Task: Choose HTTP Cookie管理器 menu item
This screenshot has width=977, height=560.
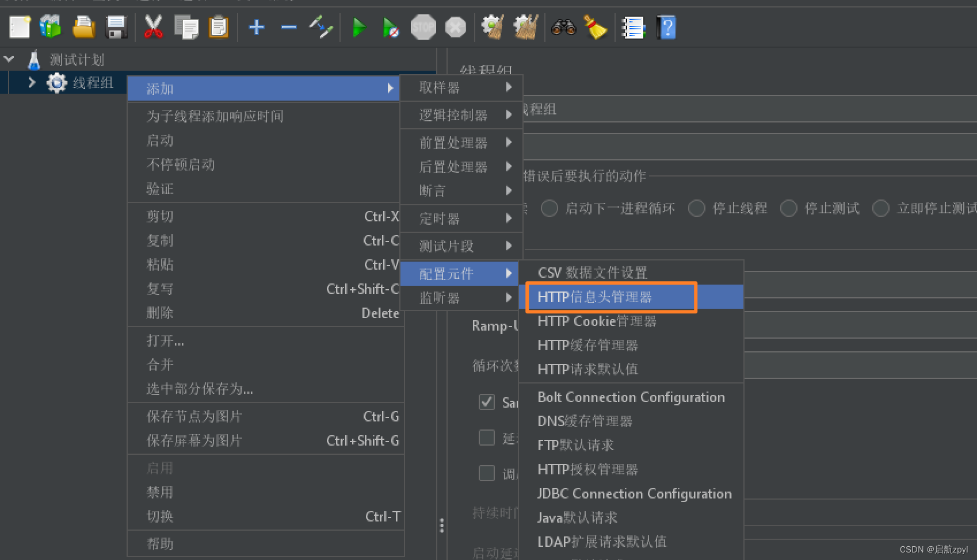Action: [631, 321]
